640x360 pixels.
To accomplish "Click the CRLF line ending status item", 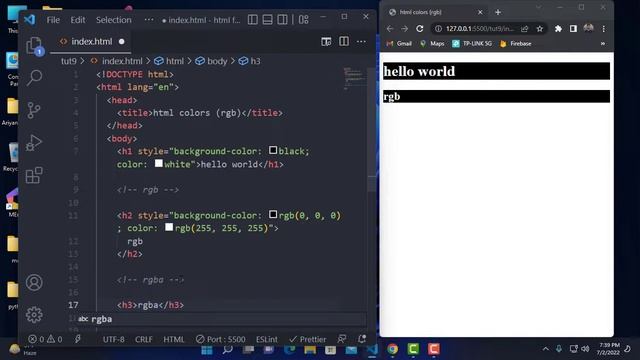I will click(144, 339).
